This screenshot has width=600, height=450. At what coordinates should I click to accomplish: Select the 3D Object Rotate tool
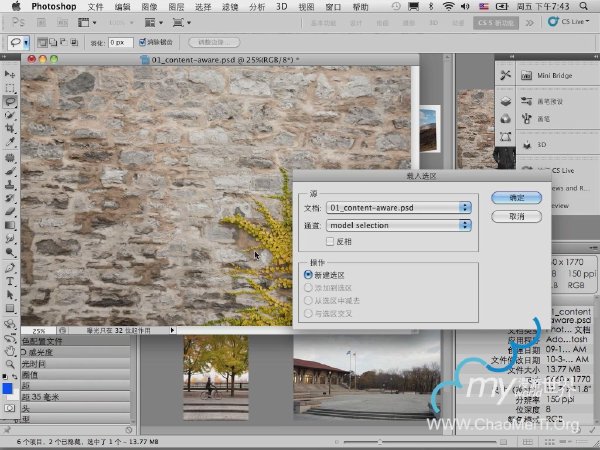[x=10, y=324]
